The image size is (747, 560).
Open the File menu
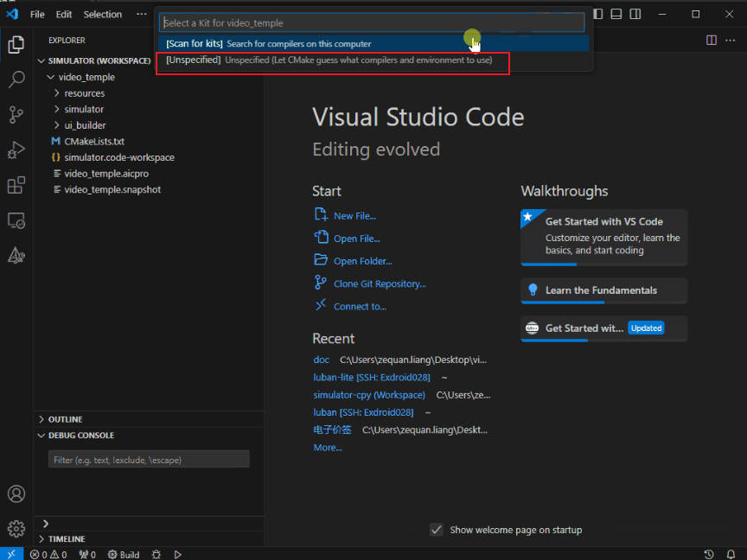point(37,15)
